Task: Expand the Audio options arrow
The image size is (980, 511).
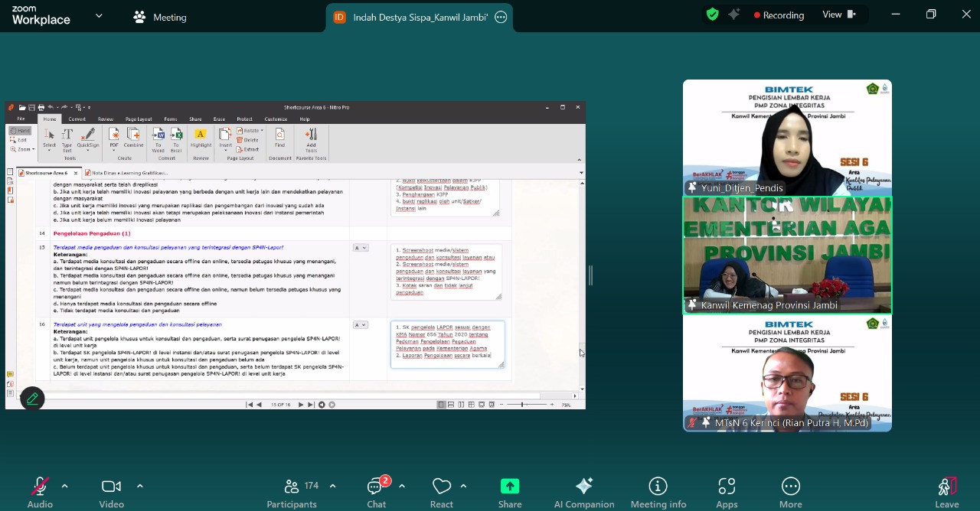Action: coord(64,486)
